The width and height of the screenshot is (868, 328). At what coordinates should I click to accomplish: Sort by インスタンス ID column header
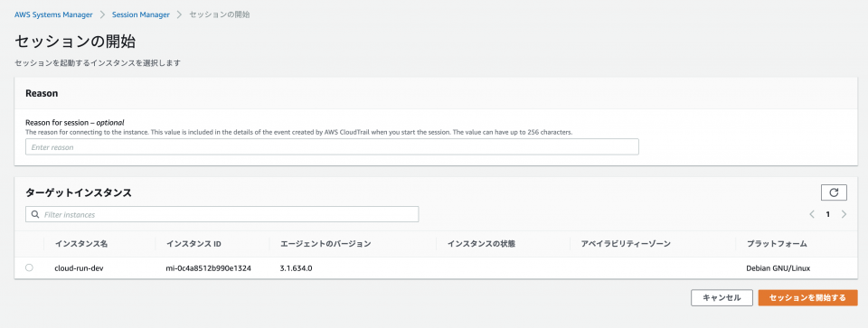point(194,244)
